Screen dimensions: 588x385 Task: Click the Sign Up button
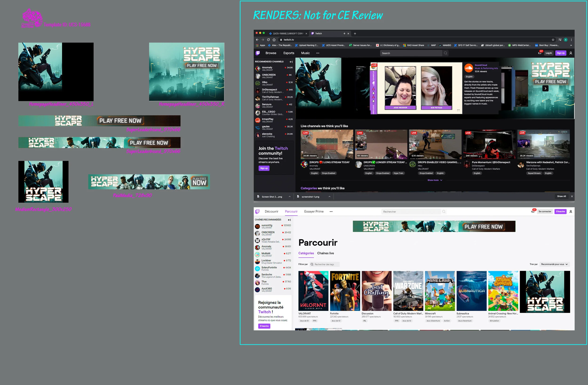(560, 53)
